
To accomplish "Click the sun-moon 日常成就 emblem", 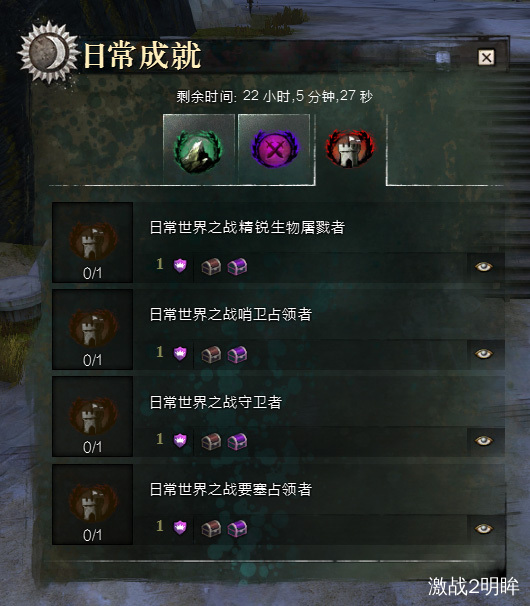I will click(x=49, y=52).
